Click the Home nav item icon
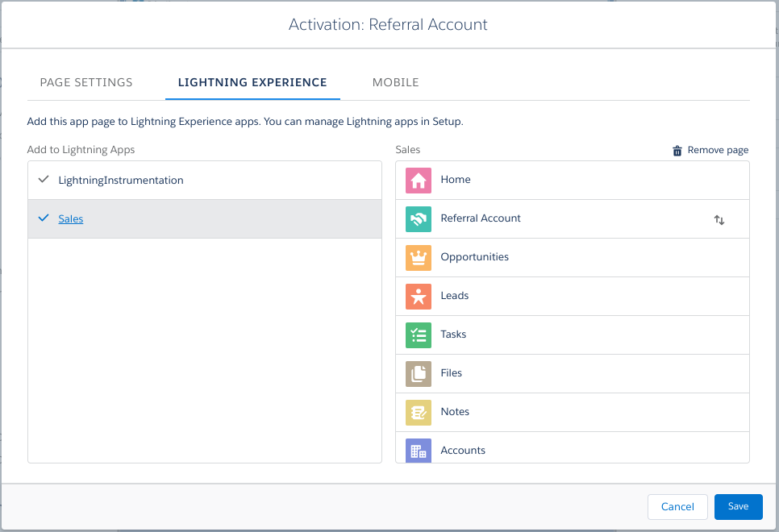 coord(419,180)
